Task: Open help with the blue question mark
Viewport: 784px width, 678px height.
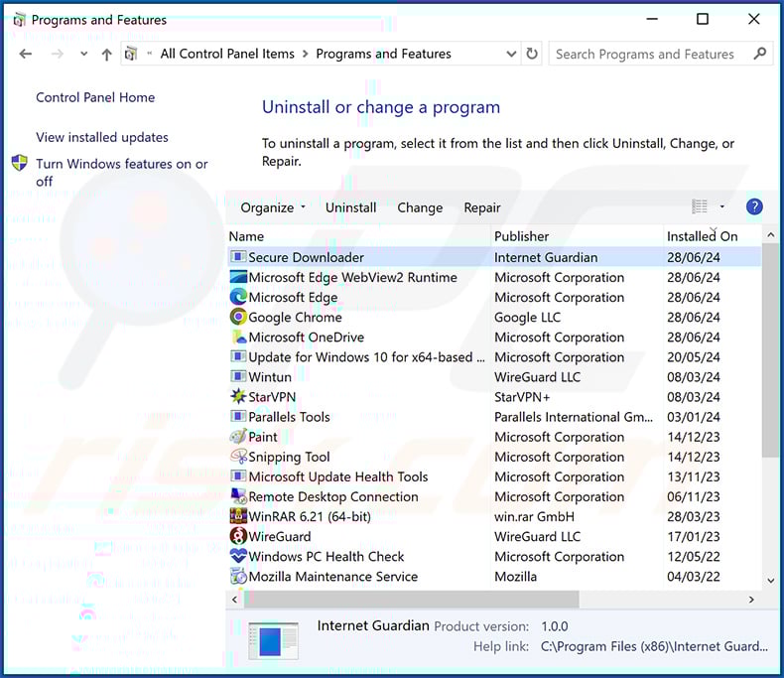Action: pyautogui.click(x=754, y=206)
